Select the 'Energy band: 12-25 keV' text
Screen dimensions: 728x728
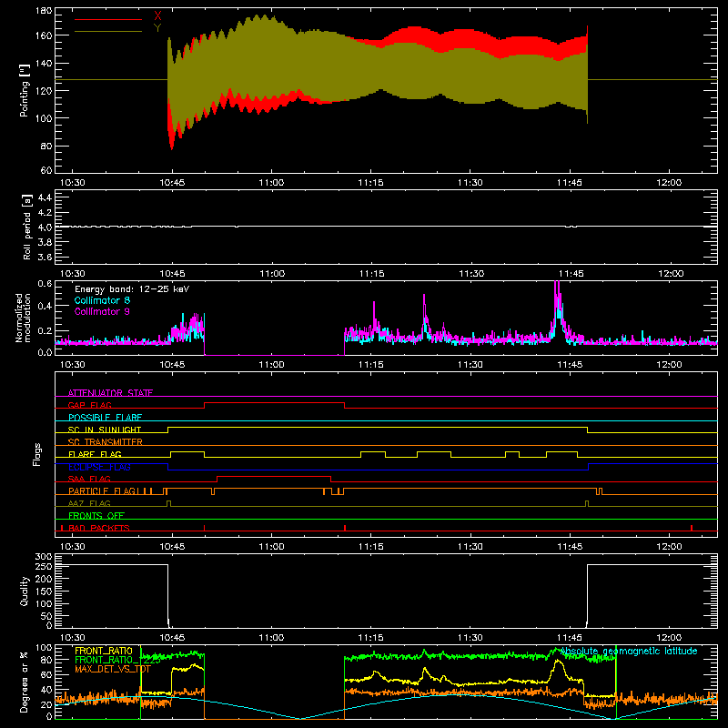(x=132, y=289)
